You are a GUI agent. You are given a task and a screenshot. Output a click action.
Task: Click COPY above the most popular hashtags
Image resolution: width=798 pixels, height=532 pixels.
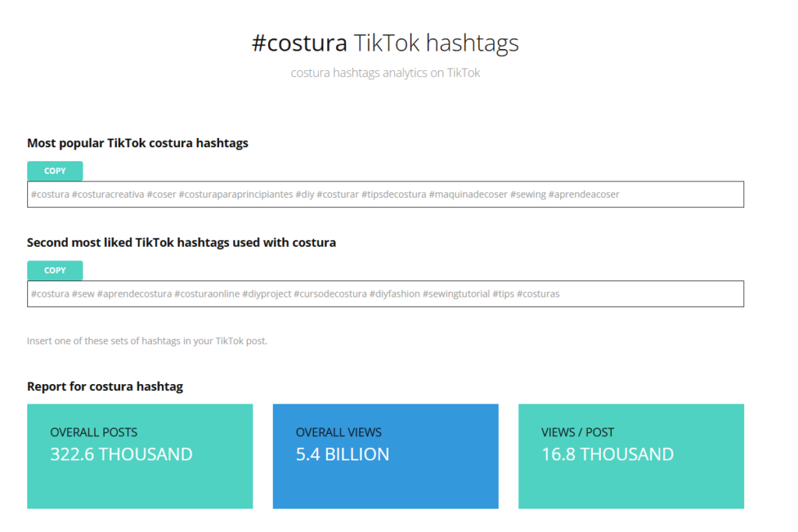click(x=55, y=171)
